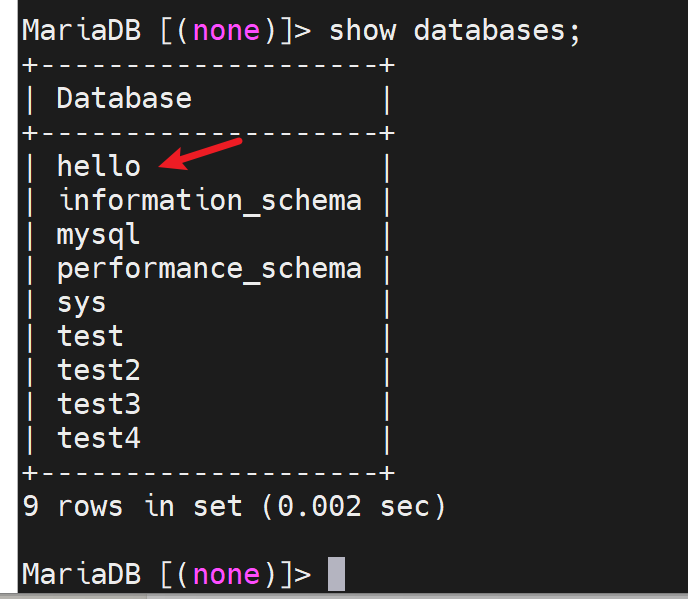Click the test3 database name
Image resolution: width=688 pixels, height=599 pixels.
pyautogui.click(x=98, y=405)
